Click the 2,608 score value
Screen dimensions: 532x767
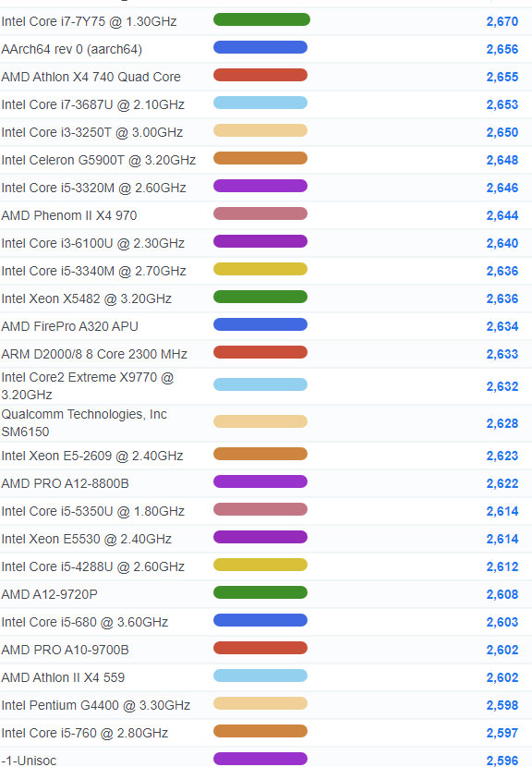tap(502, 594)
